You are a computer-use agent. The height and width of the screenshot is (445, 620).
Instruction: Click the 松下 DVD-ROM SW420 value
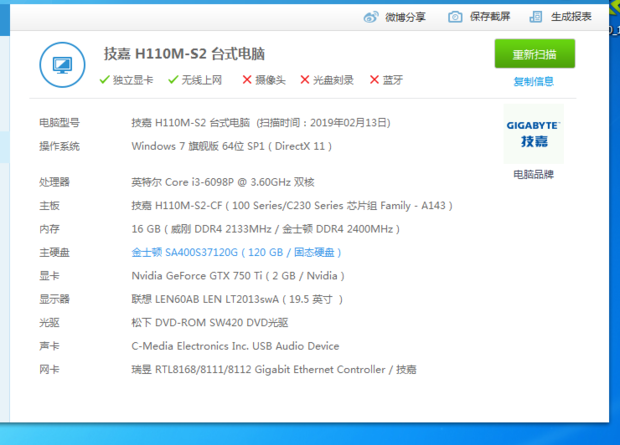[x=210, y=323]
